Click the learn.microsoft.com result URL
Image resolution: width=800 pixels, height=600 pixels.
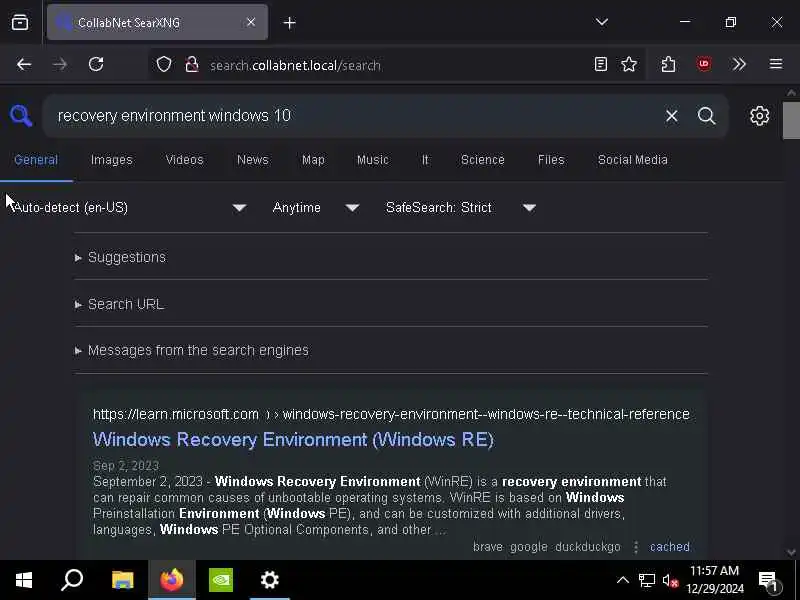tap(391, 414)
